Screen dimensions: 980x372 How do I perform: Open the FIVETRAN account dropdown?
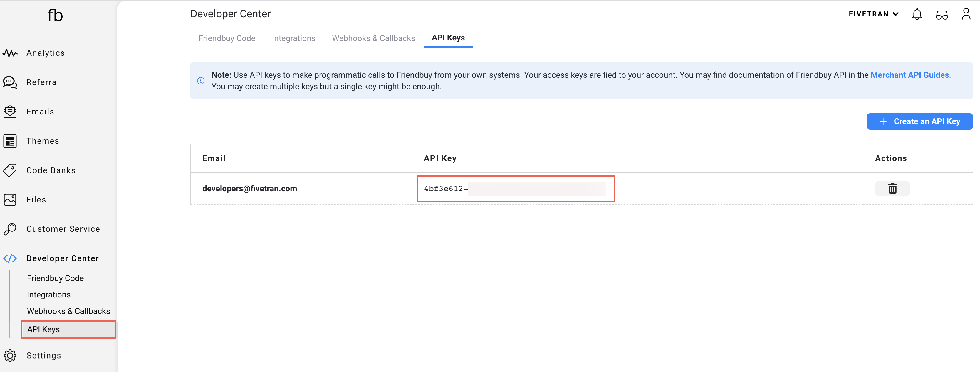pos(874,14)
